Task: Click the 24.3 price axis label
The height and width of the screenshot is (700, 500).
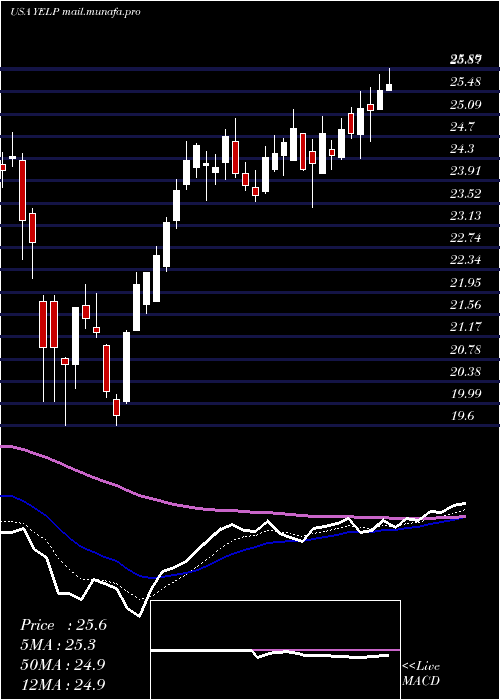Action: pos(462,149)
